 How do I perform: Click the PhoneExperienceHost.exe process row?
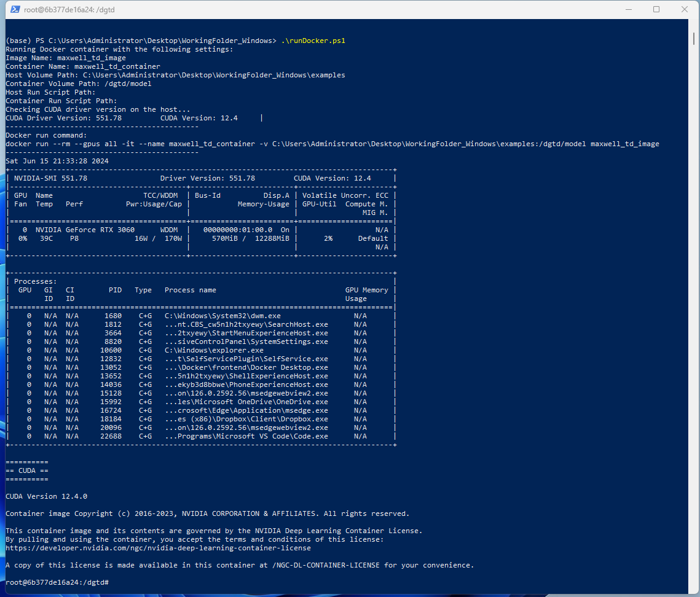tap(201, 384)
